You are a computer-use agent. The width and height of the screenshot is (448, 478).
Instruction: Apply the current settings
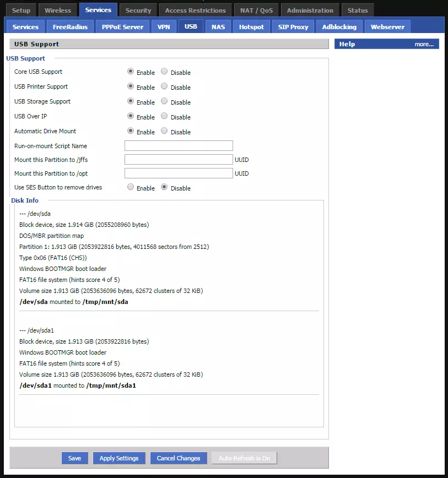click(x=118, y=458)
